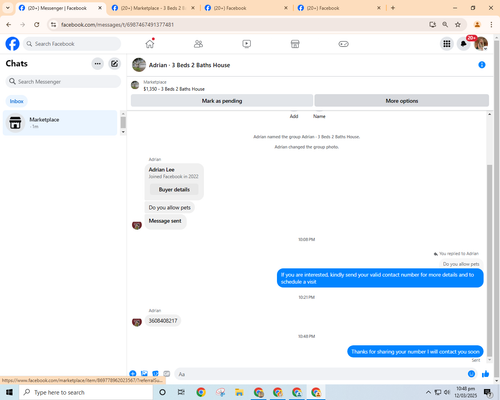
Task: Open conversation information icon
Action: click(482, 65)
